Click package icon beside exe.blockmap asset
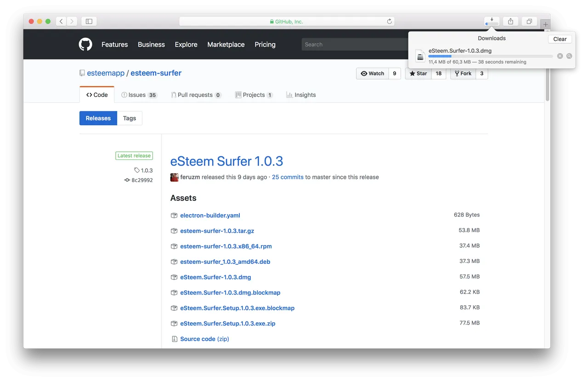The width and height of the screenshot is (588, 382). pyautogui.click(x=174, y=308)
